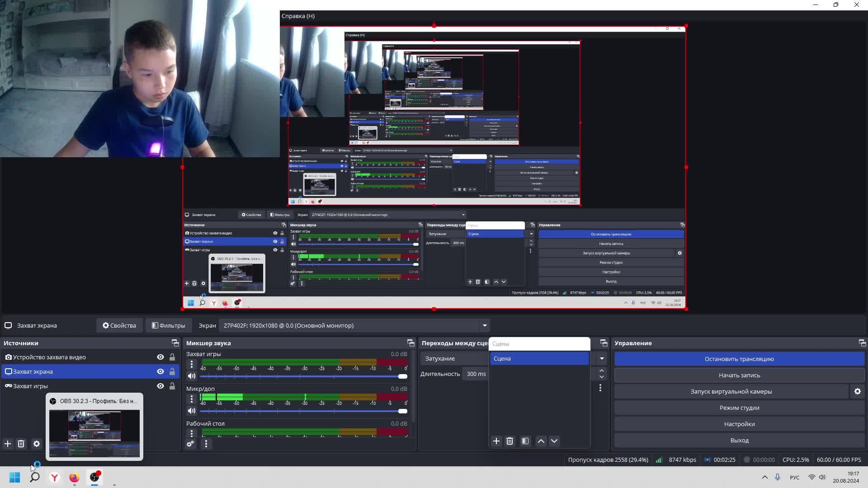This screenshot has width=868, height=488.
Task: Unlock the Захват игры source
Action: [x=172, y=386]
